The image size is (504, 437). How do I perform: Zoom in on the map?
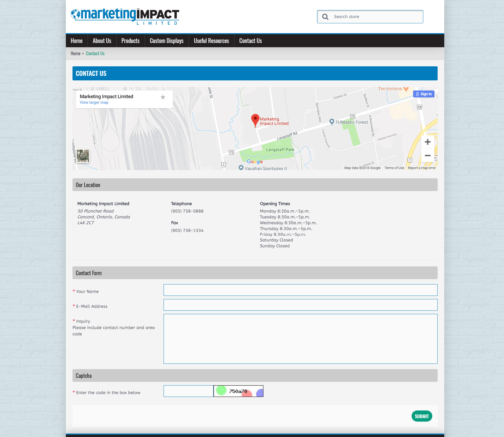[428, 142]
